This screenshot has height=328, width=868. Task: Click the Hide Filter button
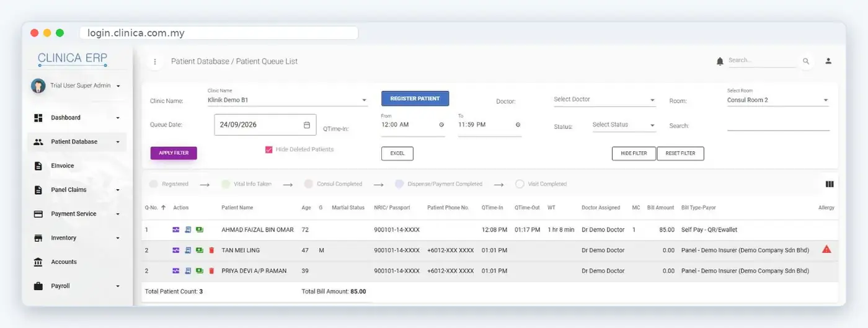(x=634, y=153)
